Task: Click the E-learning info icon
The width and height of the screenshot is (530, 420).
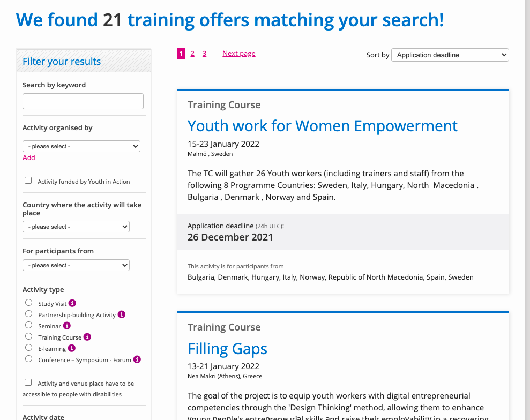Action: click(72, 348)
